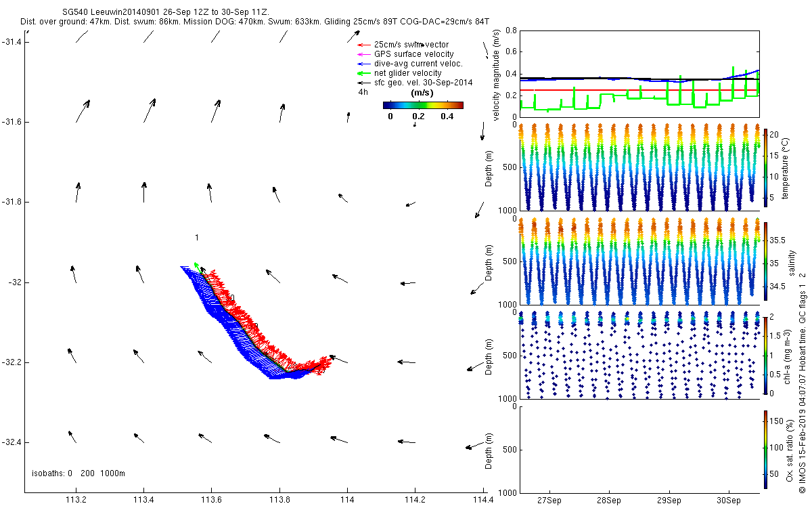Click latitude tick '-32.2'
This screenshot has width=812, height=508.
point(11,362)
